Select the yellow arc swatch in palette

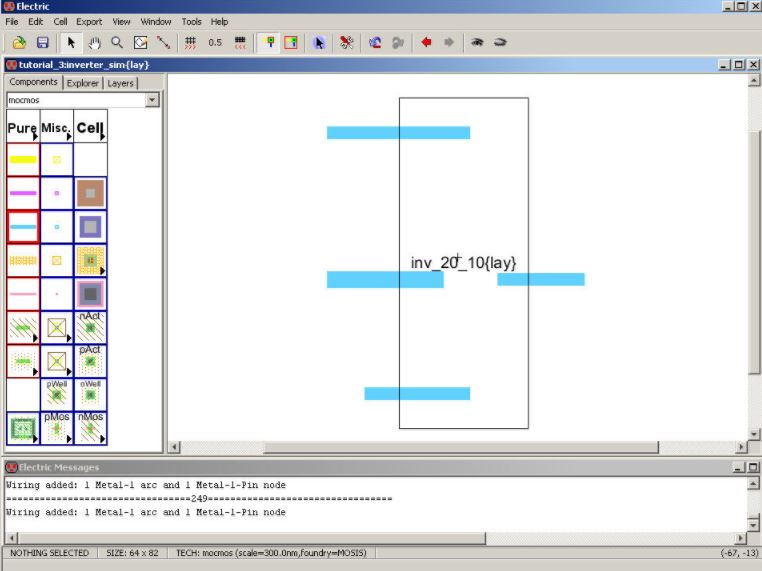tap(22, 160)
